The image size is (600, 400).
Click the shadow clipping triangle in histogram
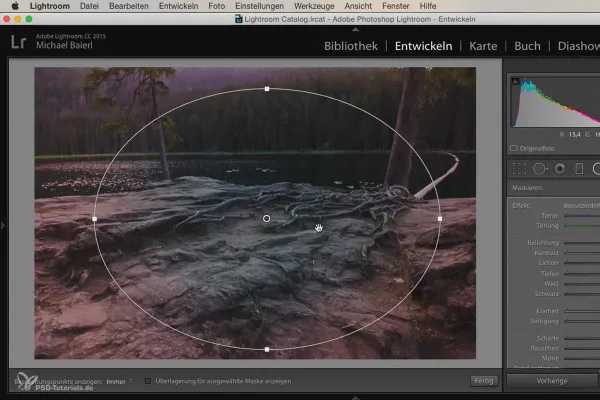[x=515, y=81]
